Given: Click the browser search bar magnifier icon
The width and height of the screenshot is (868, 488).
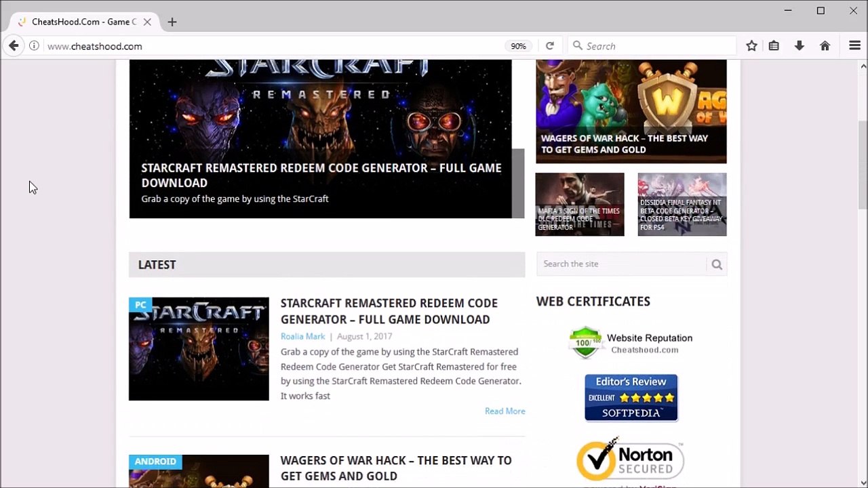Looking at the screenshot, I should click(578, 46).
